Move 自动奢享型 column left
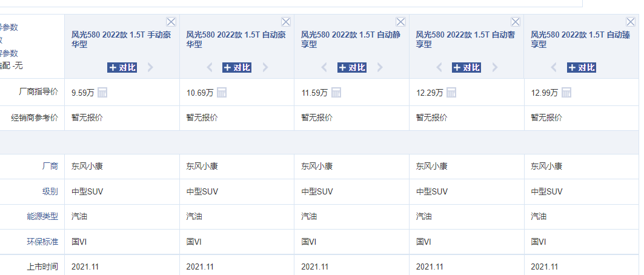Viewport: 644px width, 275px height. pos(439,67)
